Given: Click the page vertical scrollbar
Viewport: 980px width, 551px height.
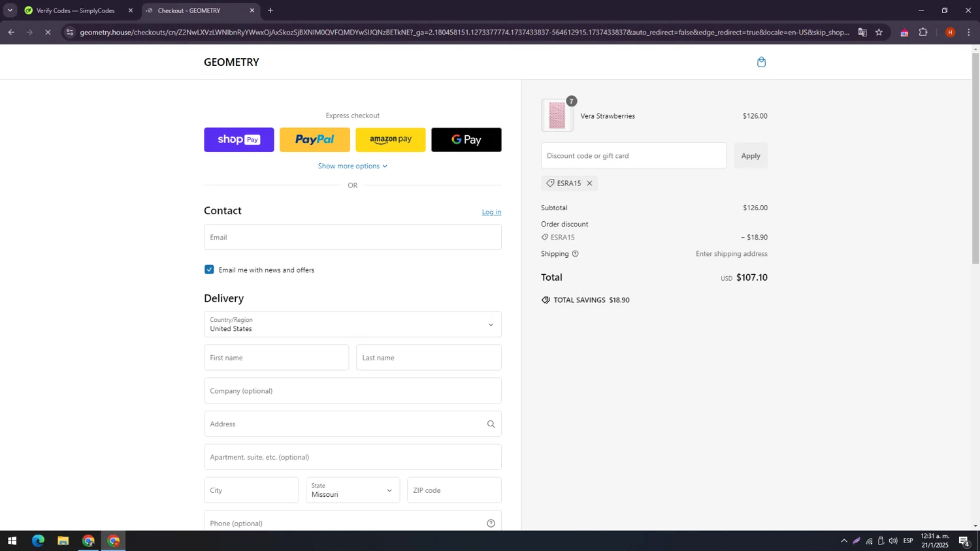Looking at the screenshot, I should 975,159.
